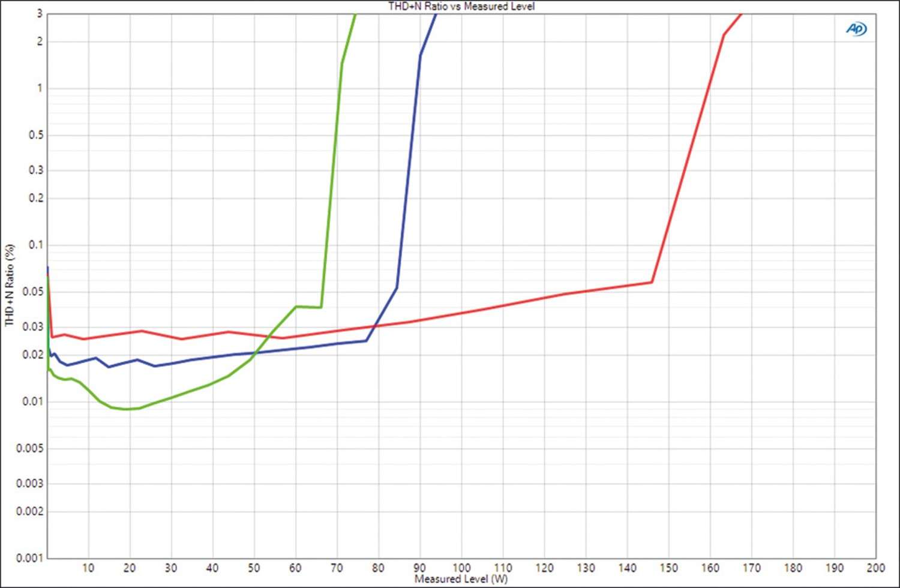Click the x-axis tick label '110'
900x588 pixels.
coord(503,568)
